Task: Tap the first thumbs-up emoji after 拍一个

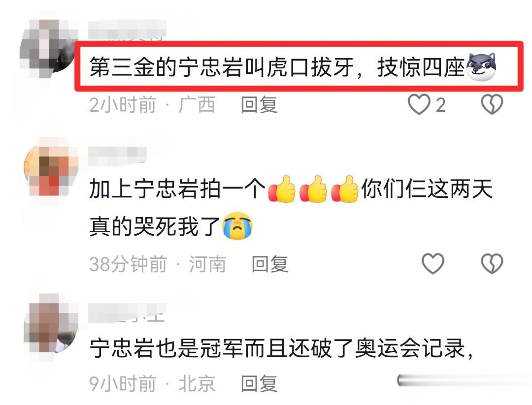Action: tap(282, 189)
